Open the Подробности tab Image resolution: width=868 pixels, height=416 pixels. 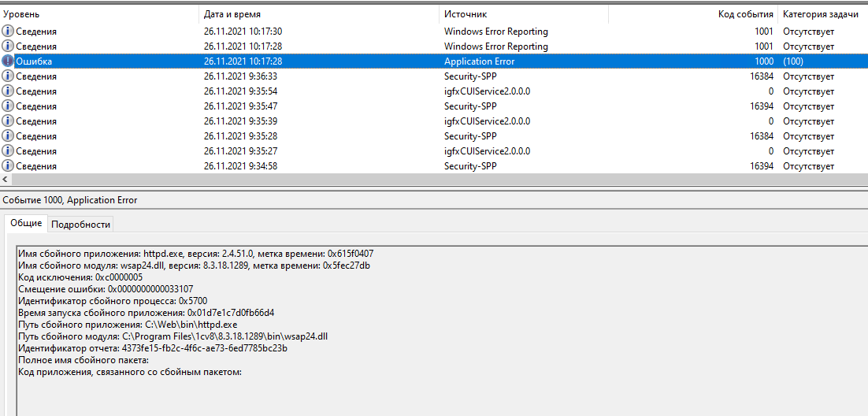click(x=80, y=225)
